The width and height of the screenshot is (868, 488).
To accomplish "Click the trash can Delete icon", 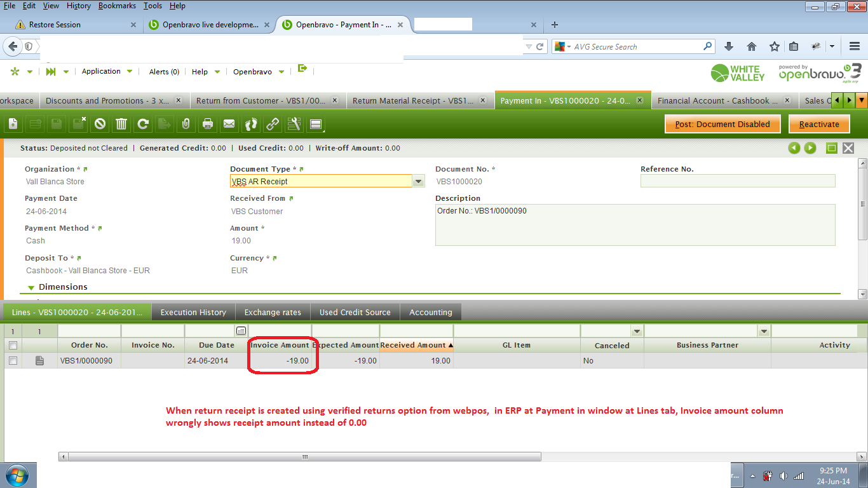I will pos(121,124).
